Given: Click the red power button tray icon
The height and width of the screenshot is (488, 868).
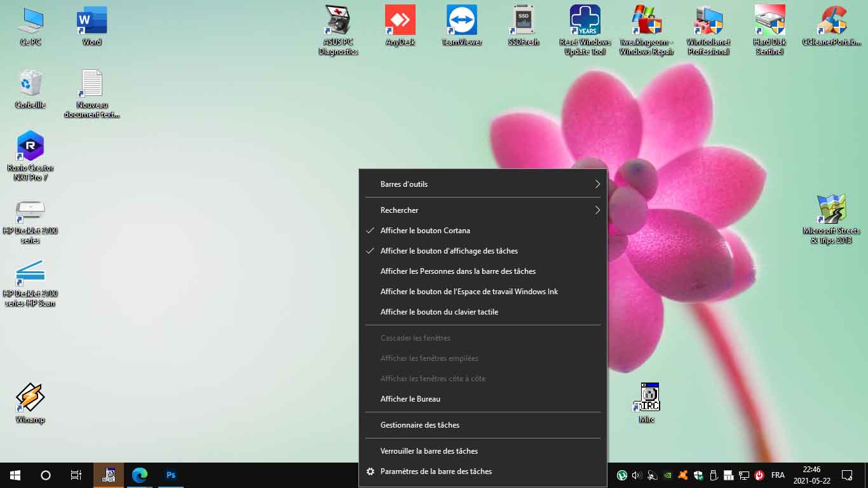Looking at the screenshot, I should 759,475.
